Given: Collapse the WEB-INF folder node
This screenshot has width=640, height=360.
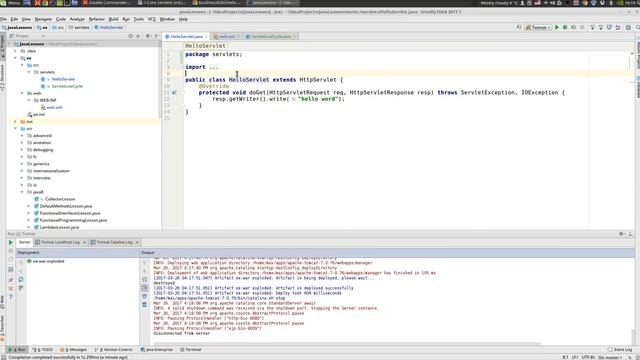Looking at the screenshot, I should coord(29,100).
